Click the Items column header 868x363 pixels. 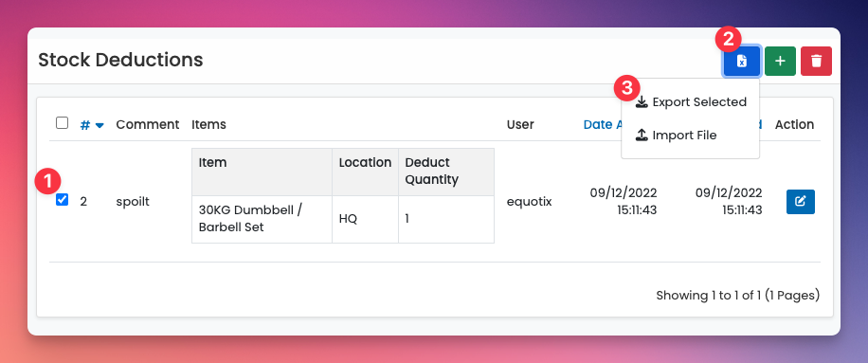208,124
